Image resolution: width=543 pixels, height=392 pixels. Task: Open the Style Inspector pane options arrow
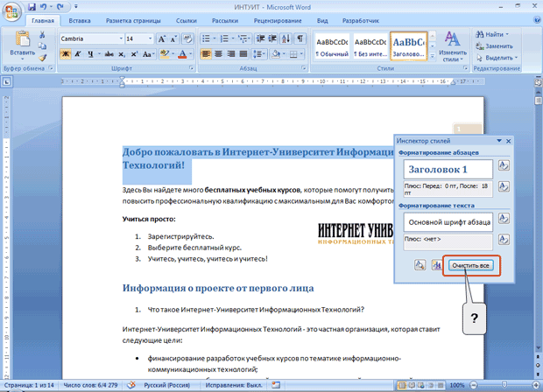click(499, 141)
